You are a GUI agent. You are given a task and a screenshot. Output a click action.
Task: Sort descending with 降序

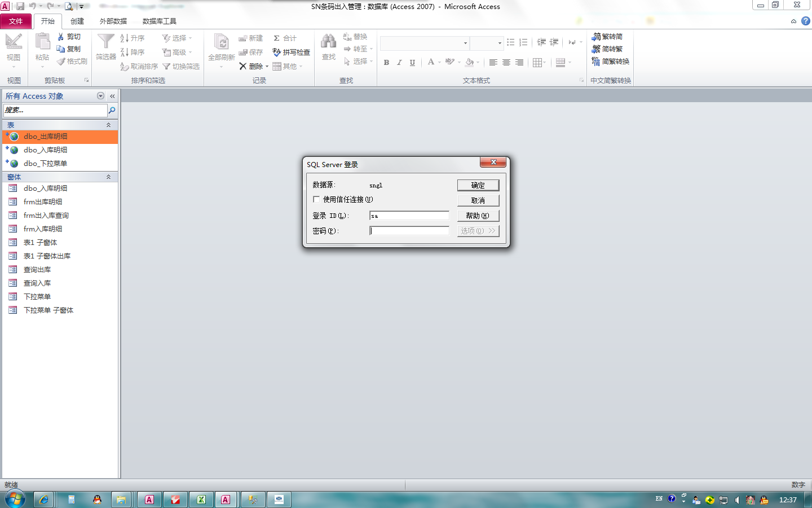click(133, 52)
